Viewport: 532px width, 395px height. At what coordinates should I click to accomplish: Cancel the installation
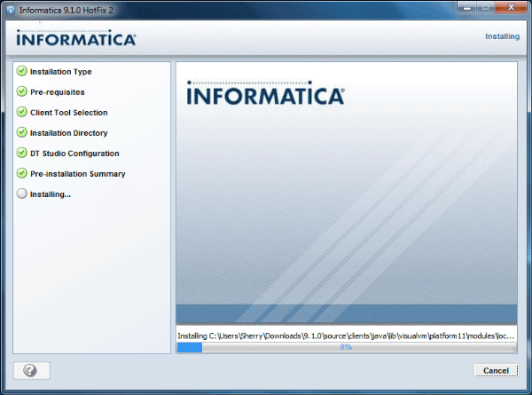(x=496, y=370)
